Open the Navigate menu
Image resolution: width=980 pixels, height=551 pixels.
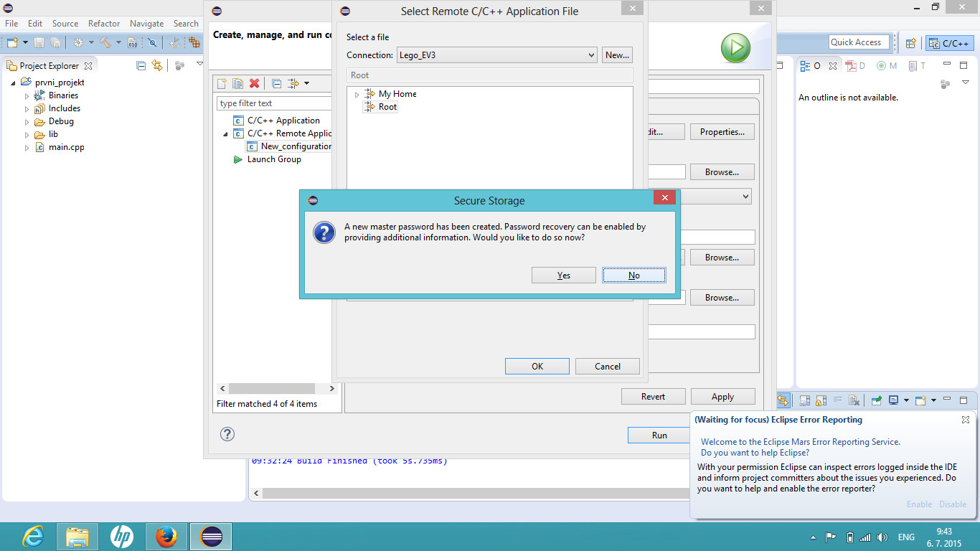pyautogui.click(x=146, y=24)
